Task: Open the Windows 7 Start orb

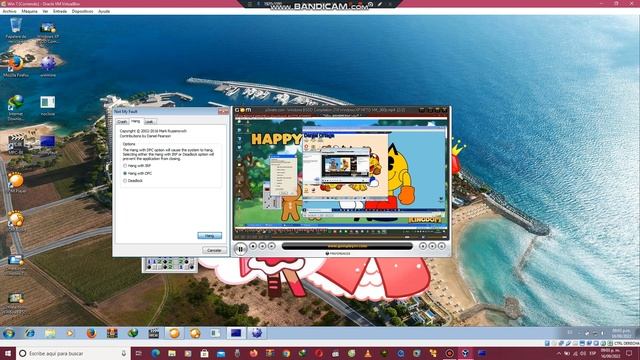Action: click(x=9, y=333)
